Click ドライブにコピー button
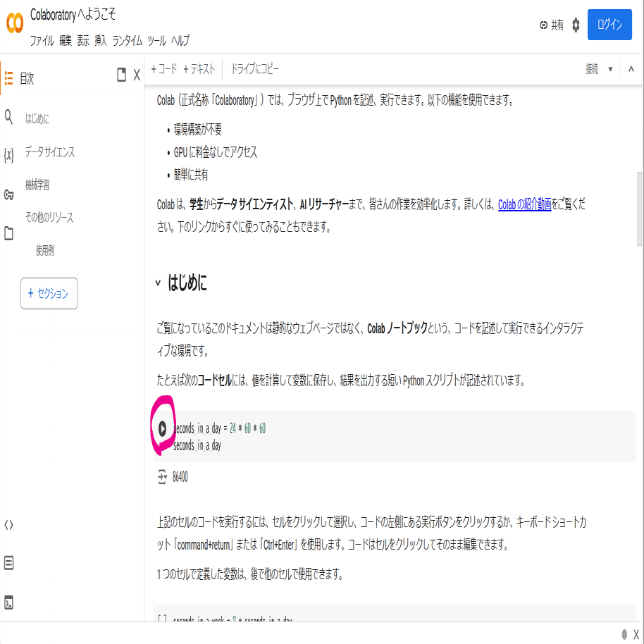 pos(254,68)
